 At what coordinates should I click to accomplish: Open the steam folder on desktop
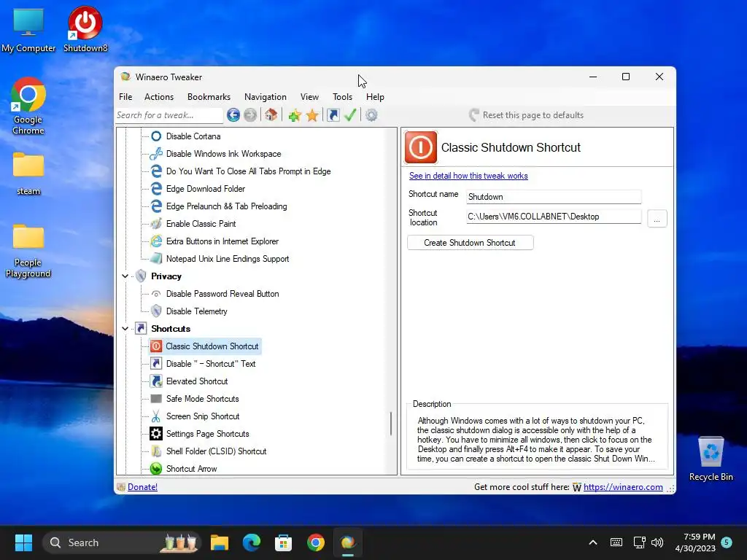[28, 174]
